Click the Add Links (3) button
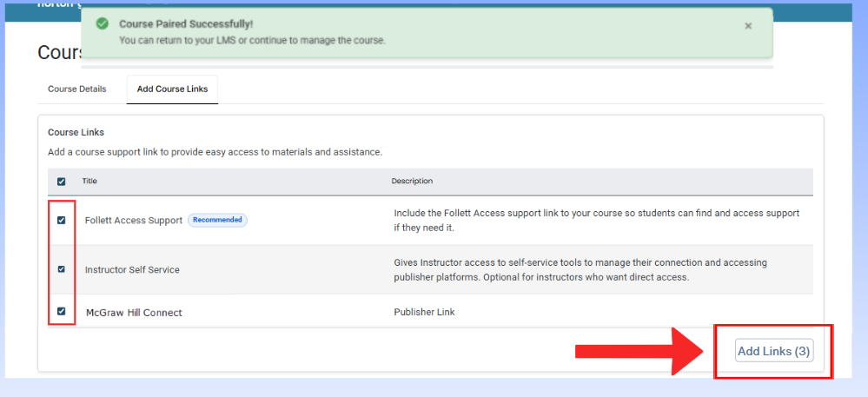This screenshot has width=868, height=397. click(774, 350)
